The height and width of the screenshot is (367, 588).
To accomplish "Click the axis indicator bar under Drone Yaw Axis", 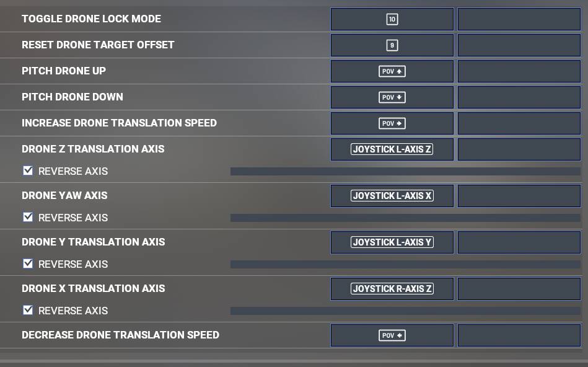I will (405, 218).
